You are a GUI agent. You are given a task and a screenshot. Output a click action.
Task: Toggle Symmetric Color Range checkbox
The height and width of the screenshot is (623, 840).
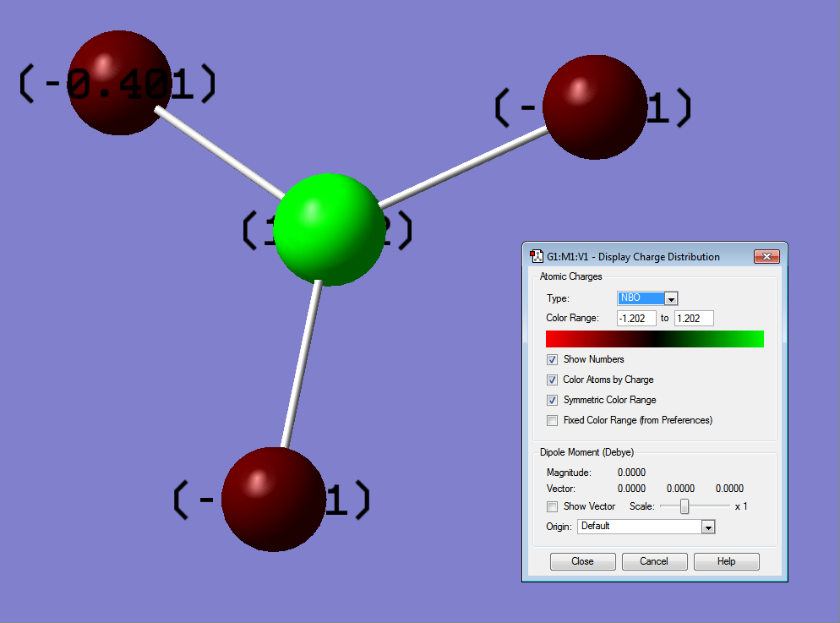553,400
